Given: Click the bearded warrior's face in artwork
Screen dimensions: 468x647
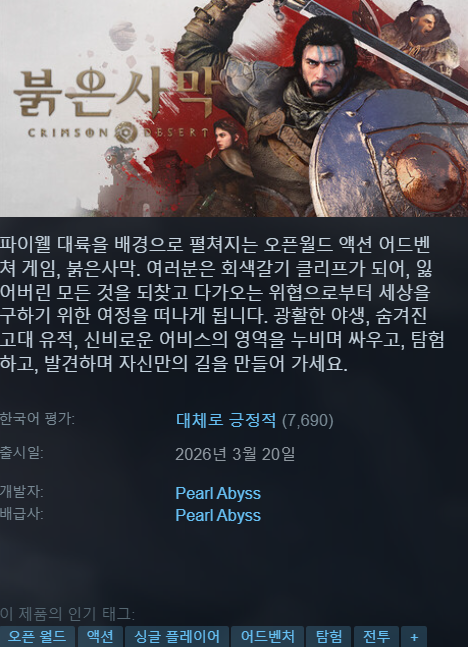Looking at the screenshot, I should 323,70.
